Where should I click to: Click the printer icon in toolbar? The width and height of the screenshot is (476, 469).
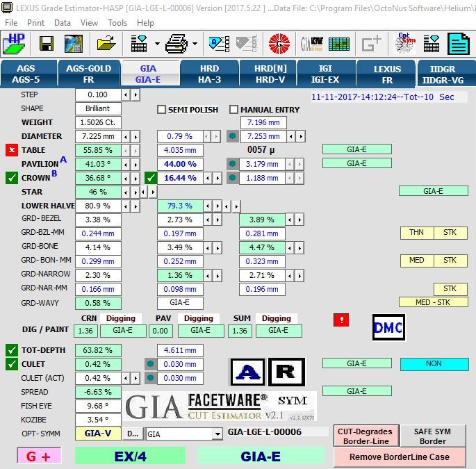click(x=177, y=43)
